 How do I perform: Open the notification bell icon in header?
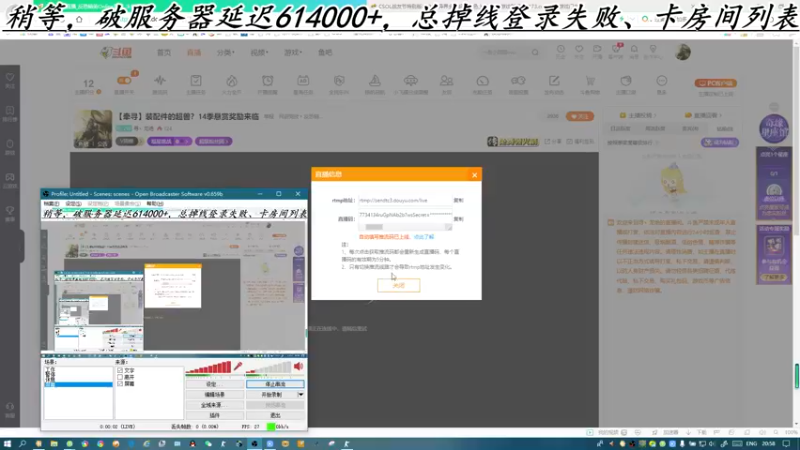(634, 49)
